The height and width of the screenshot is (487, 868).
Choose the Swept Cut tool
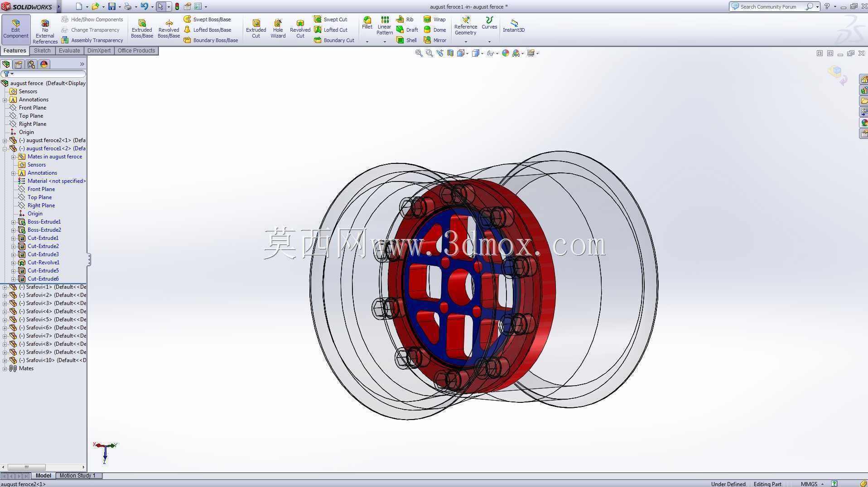tap(330, 19)
